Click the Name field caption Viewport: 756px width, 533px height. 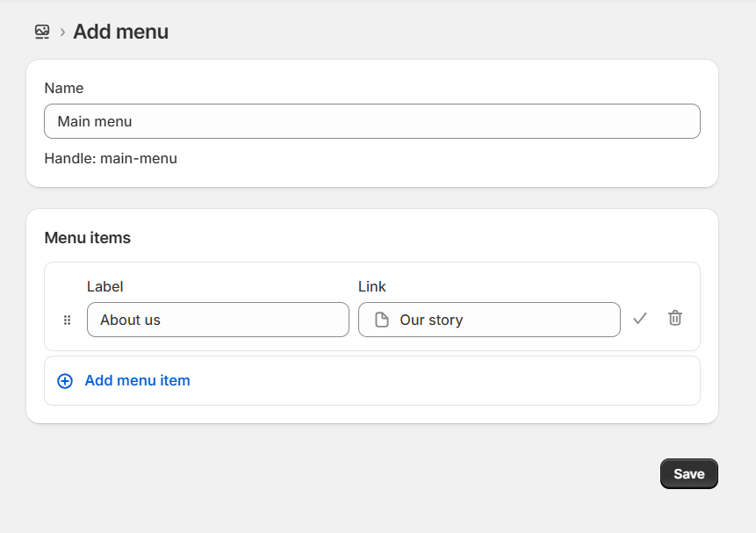[x=64, y=89]
